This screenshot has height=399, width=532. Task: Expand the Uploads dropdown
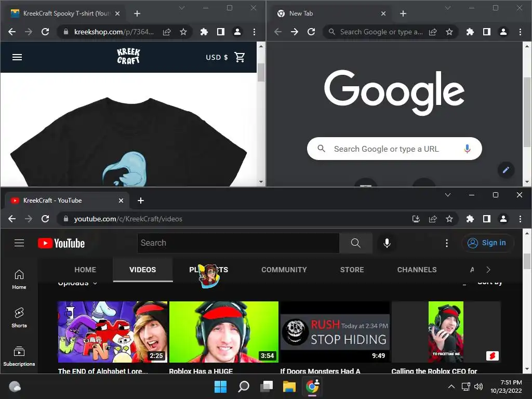click(78, 283)
